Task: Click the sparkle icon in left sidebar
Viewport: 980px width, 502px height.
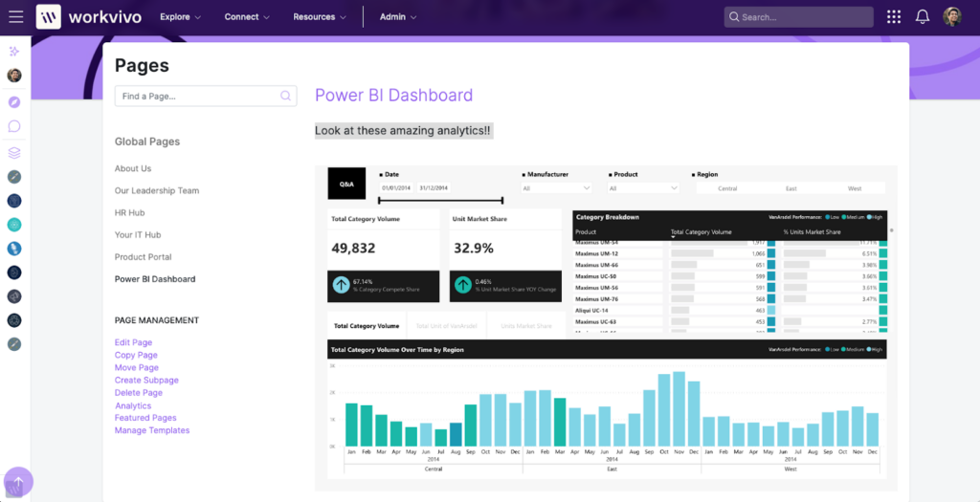Action: click(14, 52)
